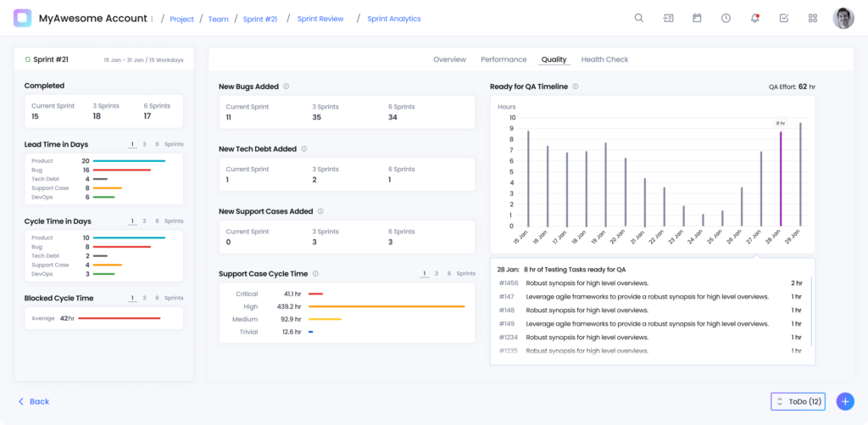Click the calendar icon in top bar
The width and height of the screenshot is (868, 425).
pyautogui.click(x=697, y=19)
